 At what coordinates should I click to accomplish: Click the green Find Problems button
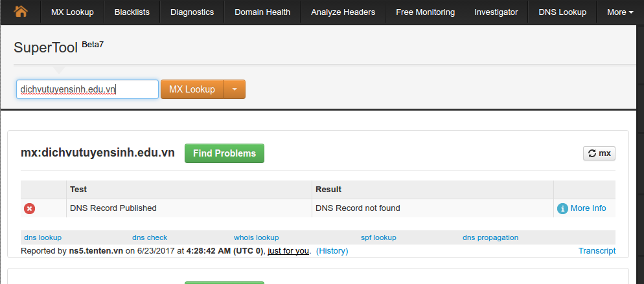click(x=224, y=153)
